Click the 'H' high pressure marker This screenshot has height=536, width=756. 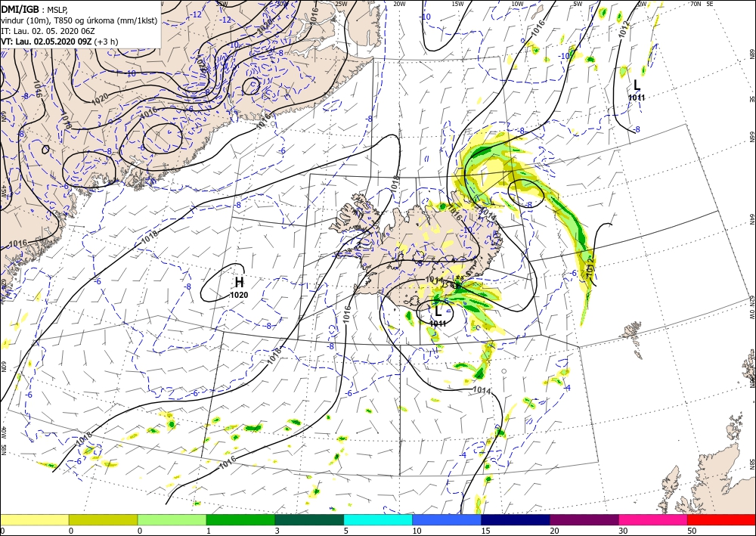coord(239,283)
